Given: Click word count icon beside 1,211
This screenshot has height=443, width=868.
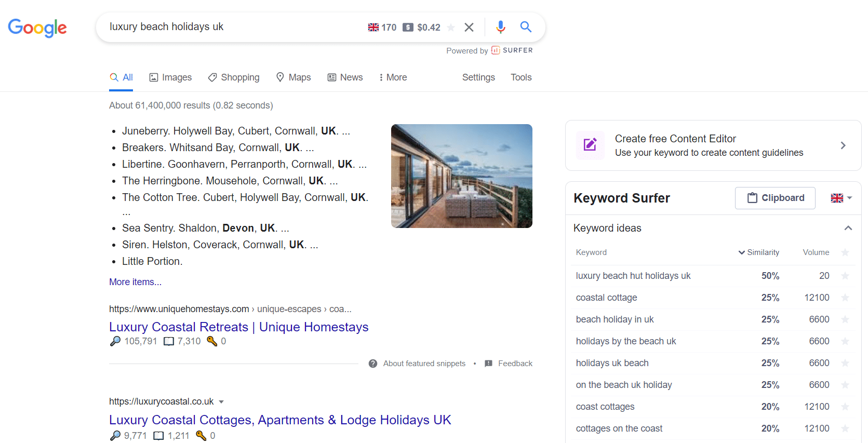Looking at the screenshot, I should pos(159,436).
